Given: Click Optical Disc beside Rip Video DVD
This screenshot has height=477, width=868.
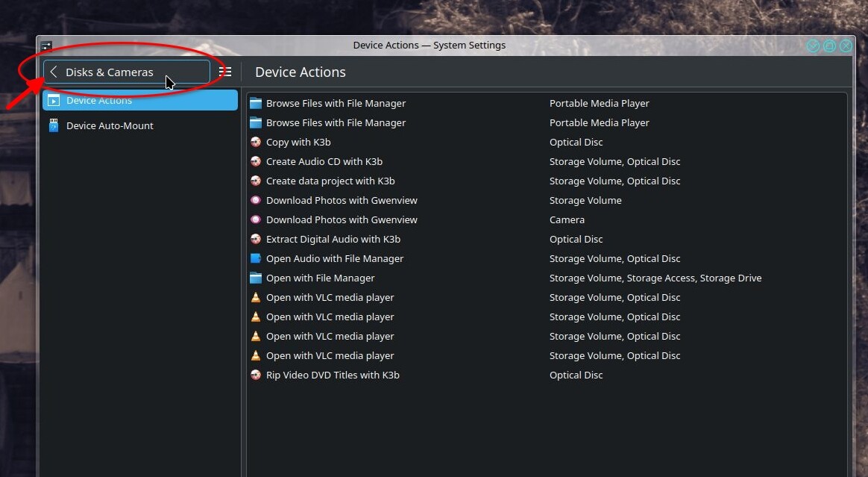Looking at the screenshot, I should (576, 375).
